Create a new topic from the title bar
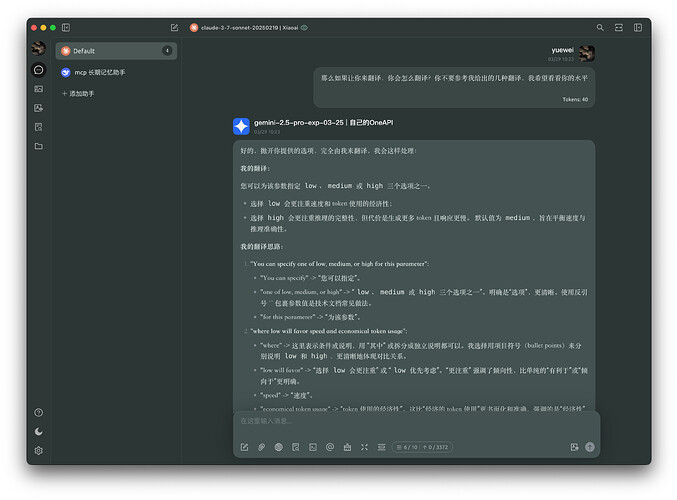 coord(174,28)
